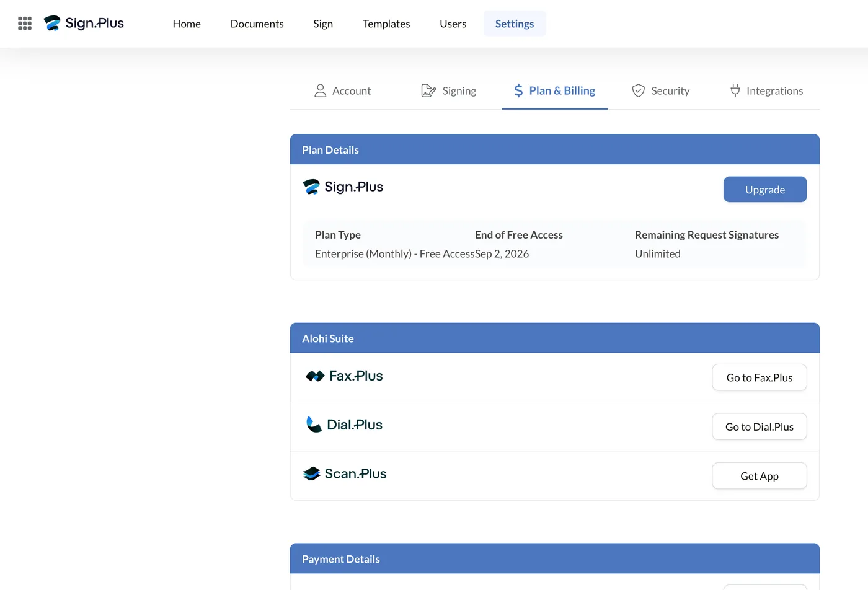Click the Security shield icon
Image resolution: width=868 pixels, height=590 pixels.
coord(638,90)
